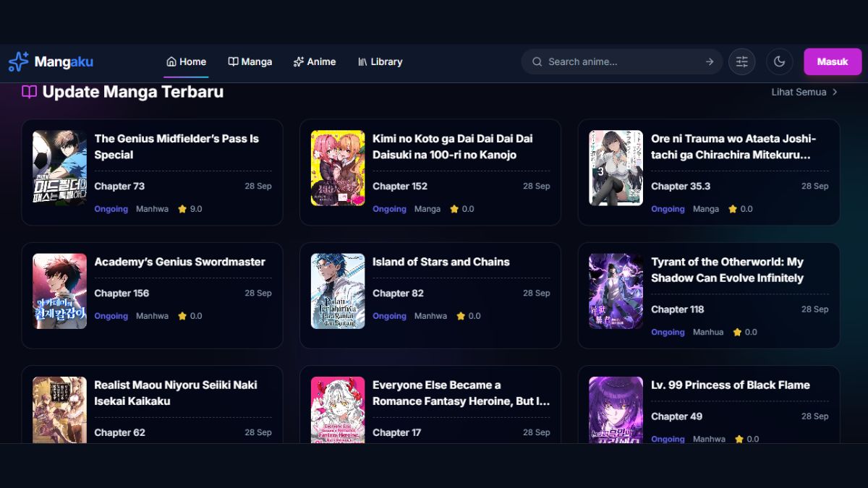Open Tyrant of the Otherworld cover thumbnail

pyautogui.click(x=616, y=291)
